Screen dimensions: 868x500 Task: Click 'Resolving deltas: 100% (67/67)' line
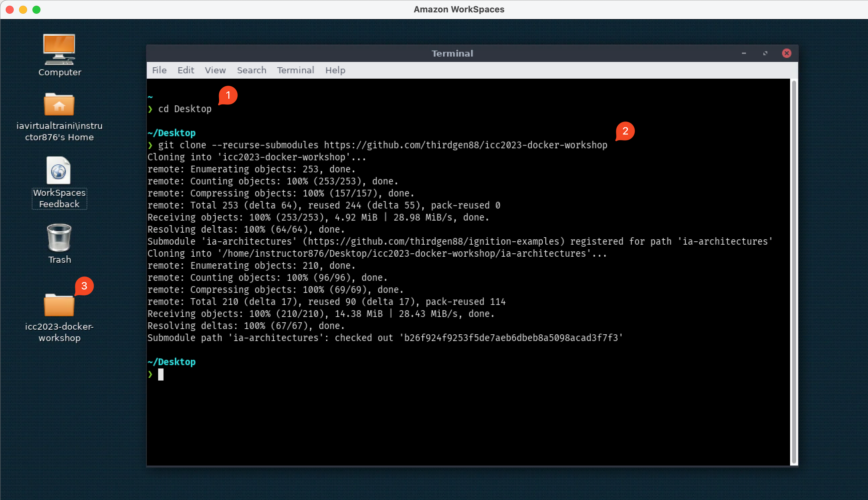coord(246,325)
